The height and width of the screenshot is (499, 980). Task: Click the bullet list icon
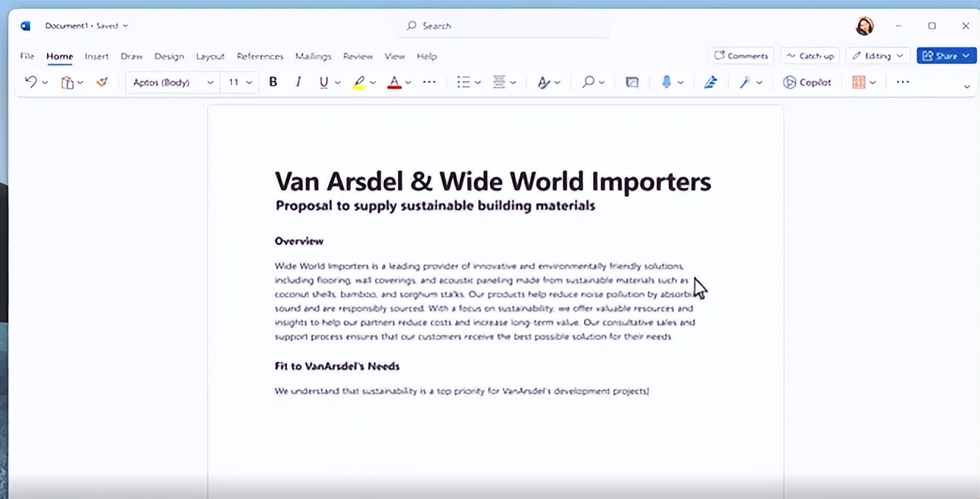463,82
